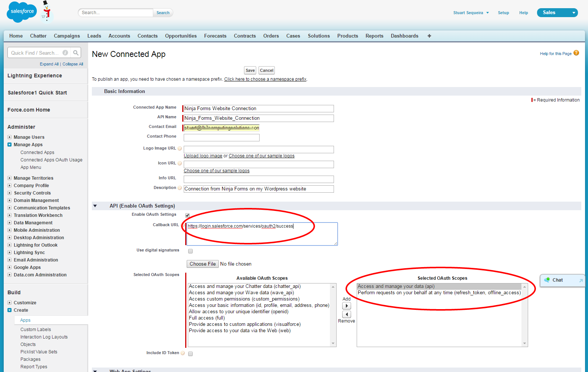588x372 pixels.
Task: Check Use digital signatures checkbox
Action: [190, 251]
